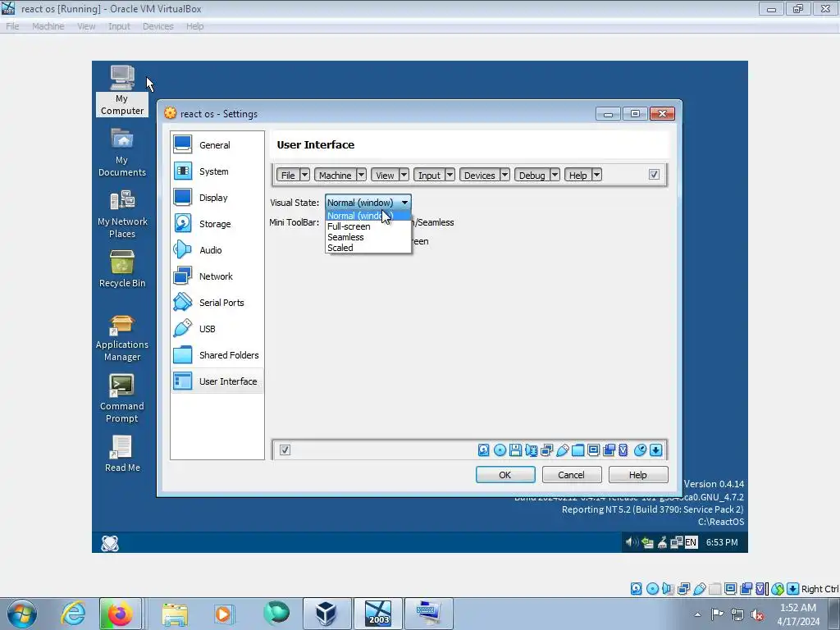
Task: Toggle network indicator in Settings status bar editor
Action: (x=546, y=450)
